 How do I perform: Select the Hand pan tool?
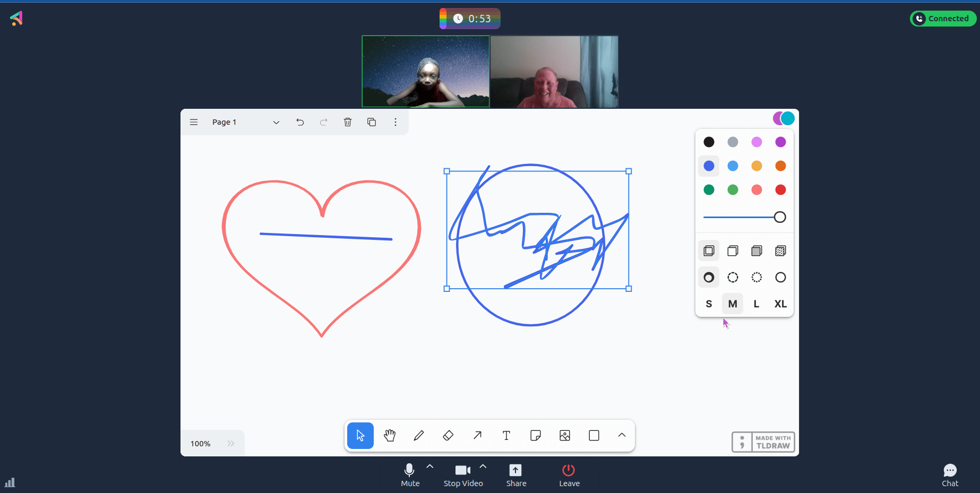tap(390, 436)
